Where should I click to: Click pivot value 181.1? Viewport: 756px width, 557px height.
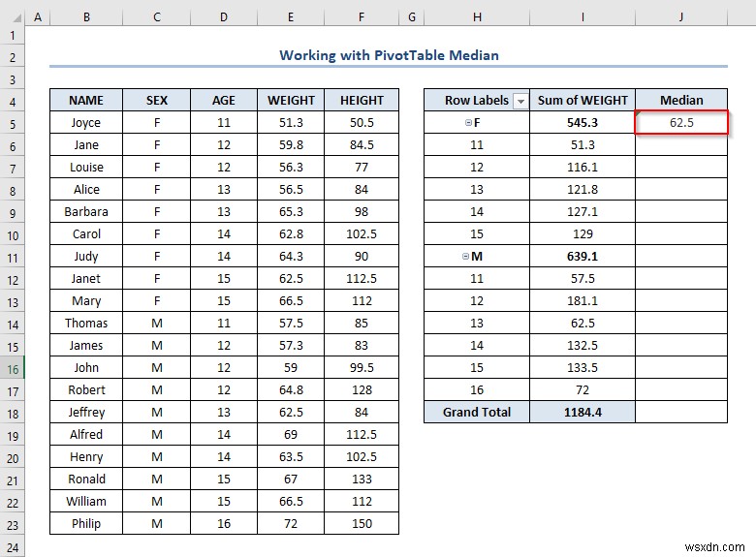coord(583,300)
